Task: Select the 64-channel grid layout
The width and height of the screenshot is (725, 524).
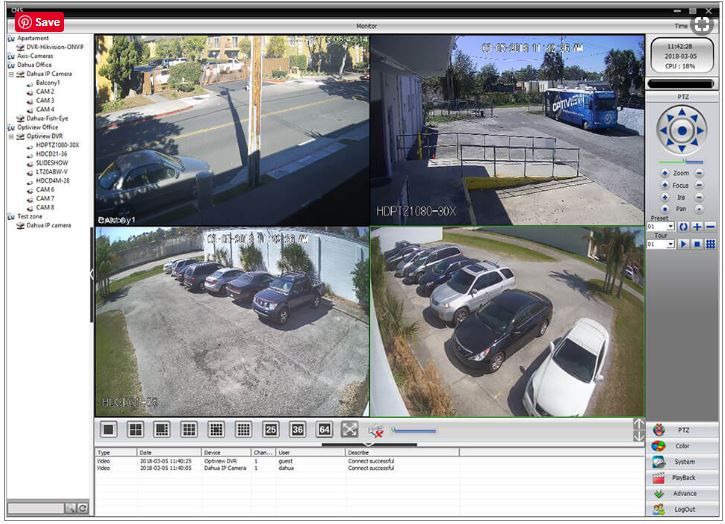Action: [323, 429]
